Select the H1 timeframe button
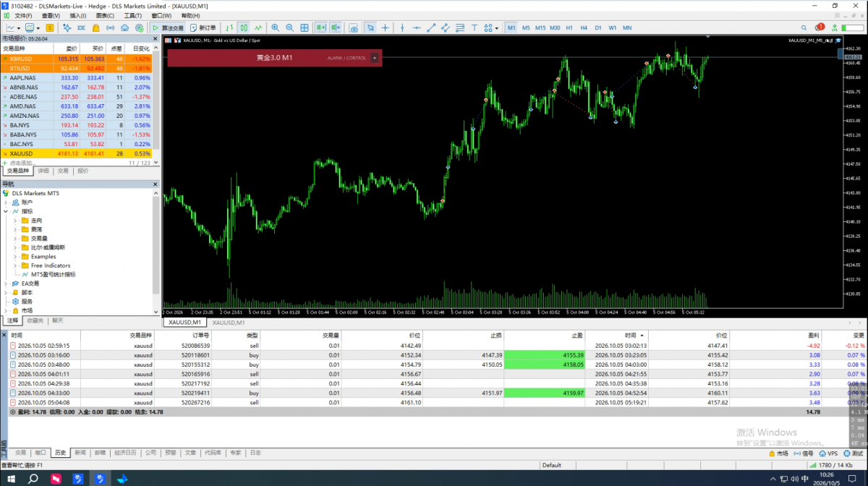The width and height of the screenshot is (868, 486). coord(569,27)
